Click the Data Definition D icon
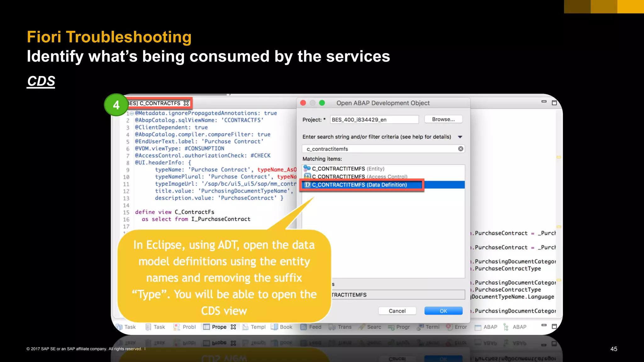Screen dimensions: 644x362 click(x=308, y=185)
